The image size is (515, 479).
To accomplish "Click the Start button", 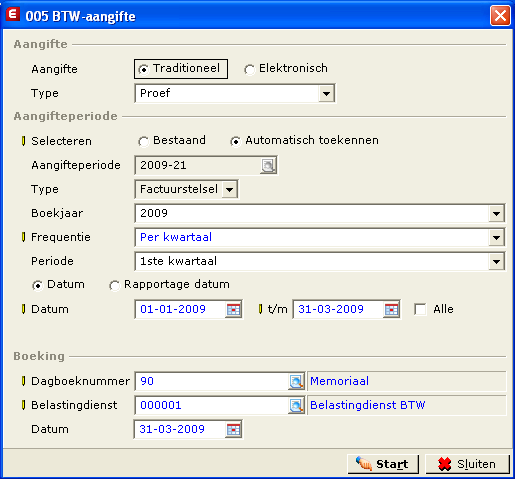I will [383, 464].
